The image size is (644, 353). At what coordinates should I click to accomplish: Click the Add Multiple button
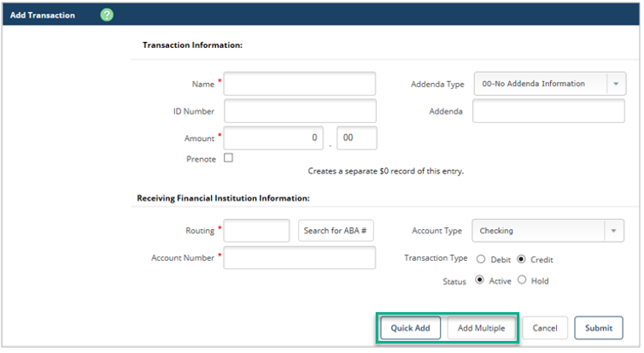click(x=481, y=328)
